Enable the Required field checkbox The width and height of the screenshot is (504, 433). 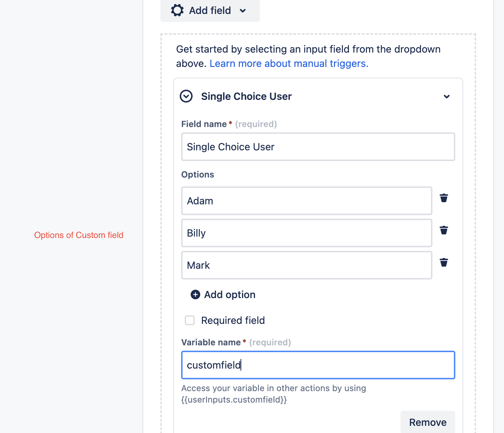(190, 320)
